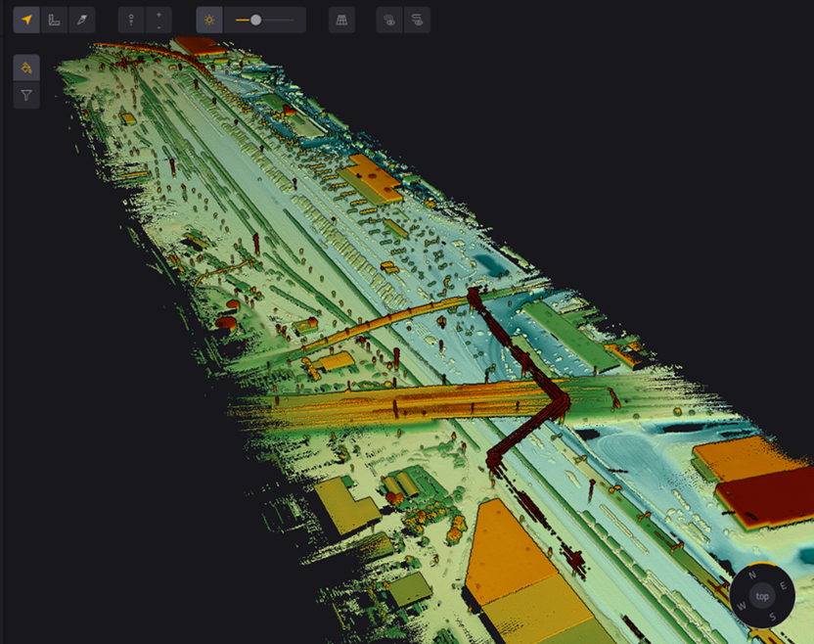This screenshot has width=814, height=644.
Task: Click the point size plus/minus stepper
Action: 158,20
